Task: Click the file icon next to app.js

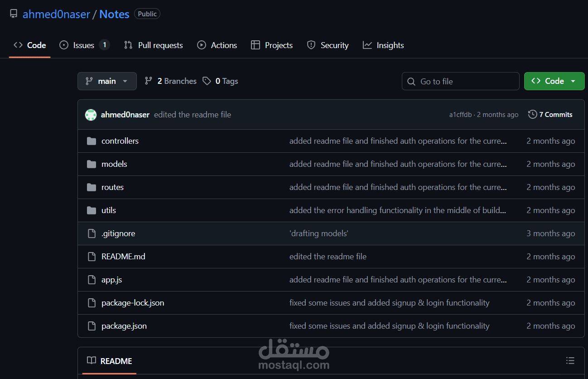Action: [92, 280]
